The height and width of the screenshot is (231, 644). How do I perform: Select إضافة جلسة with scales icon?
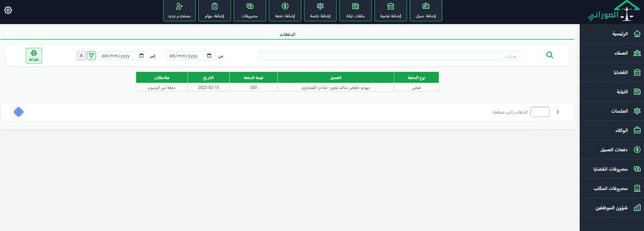click(320, 10)
